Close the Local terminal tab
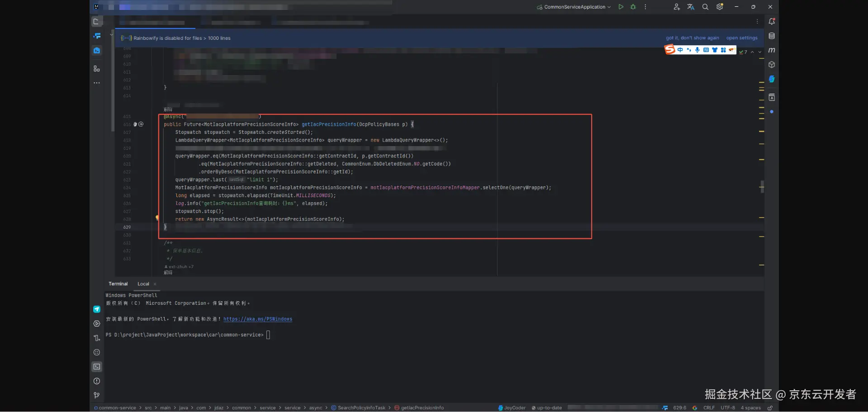 (x=155, y=284)
